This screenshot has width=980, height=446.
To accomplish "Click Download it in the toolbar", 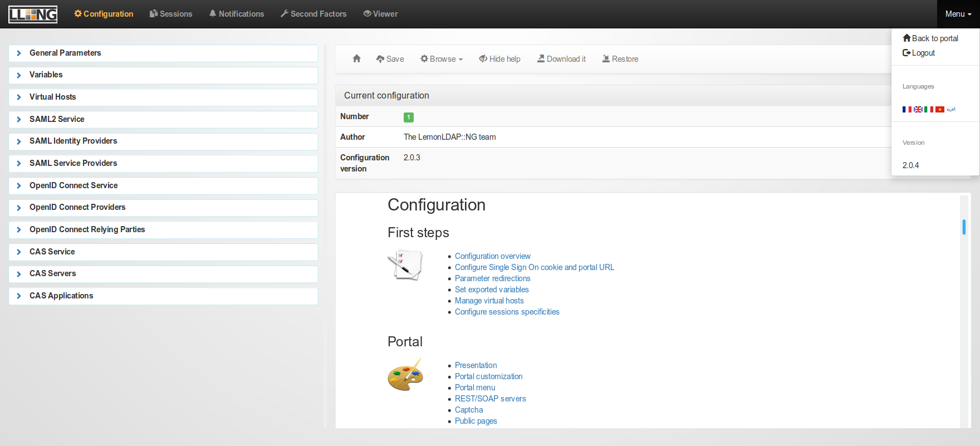I will click(561, 59).
